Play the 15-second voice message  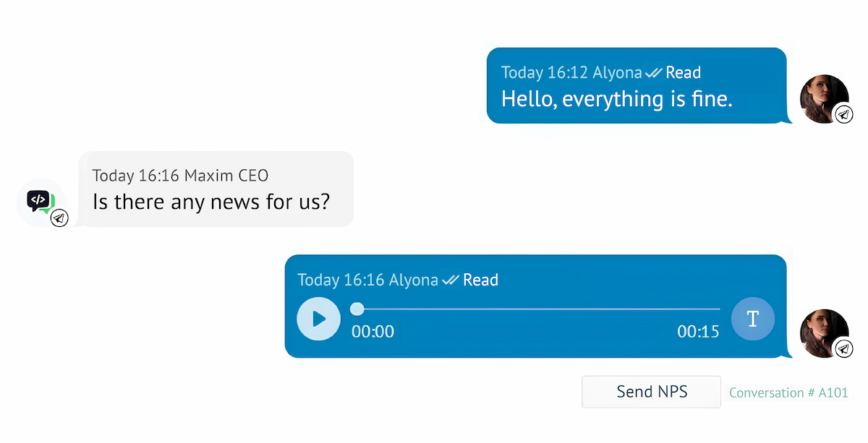[x=318, y=319]
